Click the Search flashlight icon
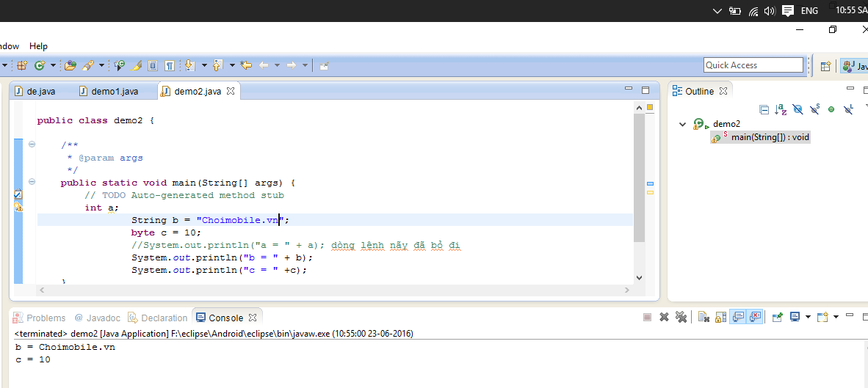868x388 pixels. [87, 65]
